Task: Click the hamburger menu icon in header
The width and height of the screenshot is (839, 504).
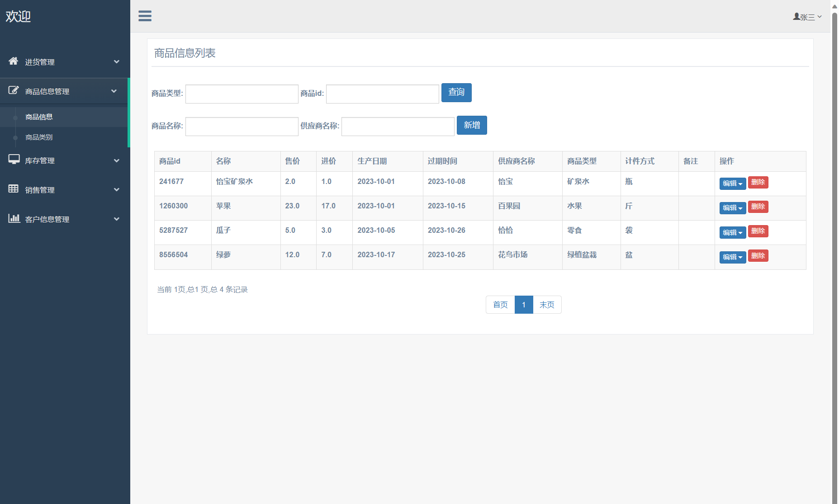Action: click(x=145, y=16)
